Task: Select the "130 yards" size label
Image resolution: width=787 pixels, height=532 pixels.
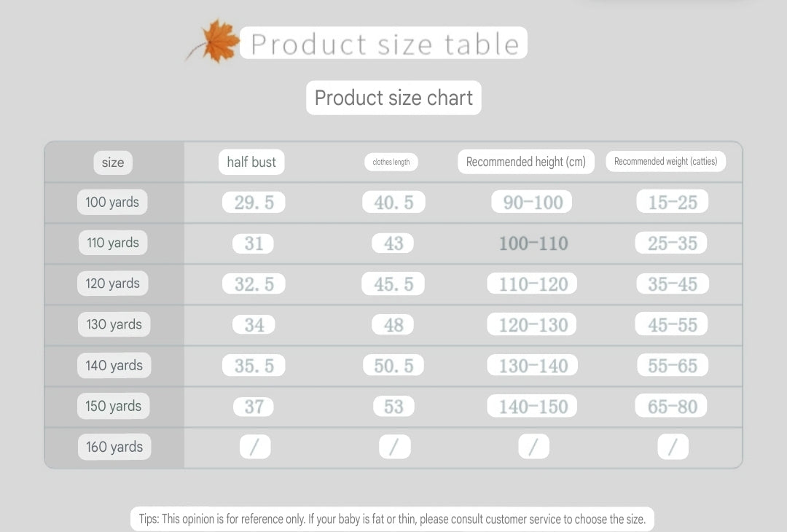Action: [114, 325]
